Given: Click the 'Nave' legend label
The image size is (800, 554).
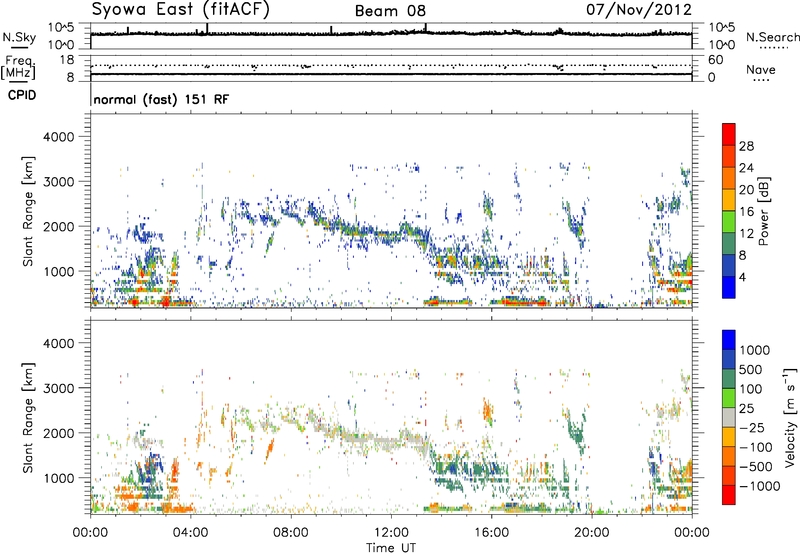Looking at the screenshot, I should point(761,69).
